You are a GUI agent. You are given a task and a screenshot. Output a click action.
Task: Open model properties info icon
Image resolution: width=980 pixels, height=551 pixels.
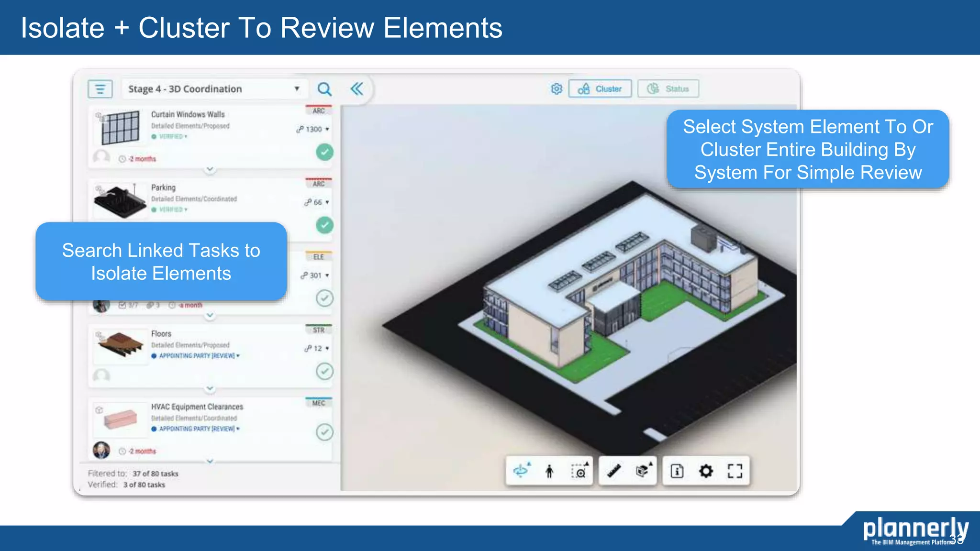(x=677, y=472)
